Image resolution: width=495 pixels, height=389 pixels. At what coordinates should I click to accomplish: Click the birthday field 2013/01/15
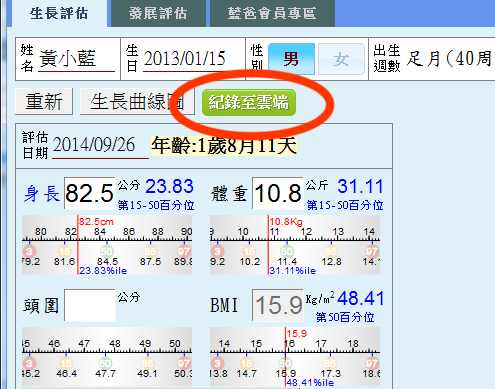coord(185,59)
